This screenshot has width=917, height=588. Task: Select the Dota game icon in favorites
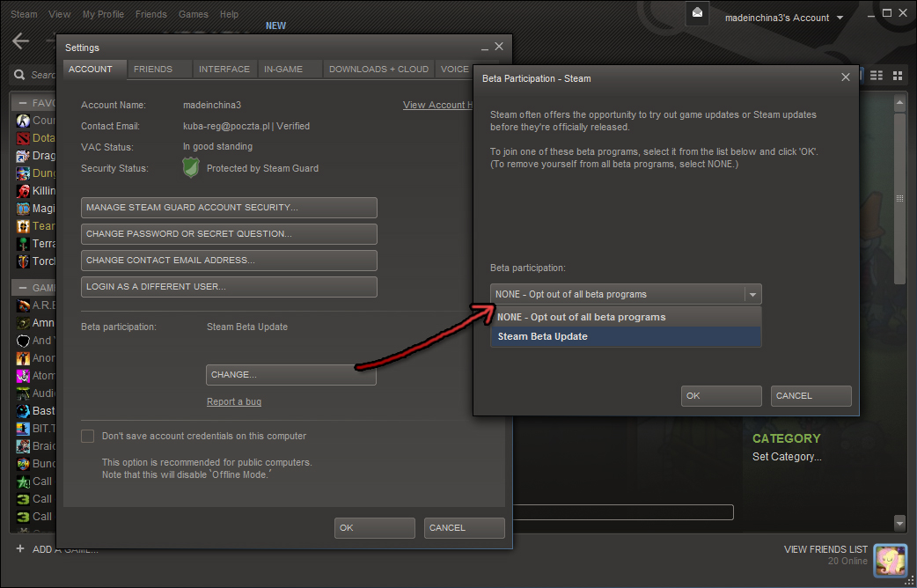click(x=23, y=138)
